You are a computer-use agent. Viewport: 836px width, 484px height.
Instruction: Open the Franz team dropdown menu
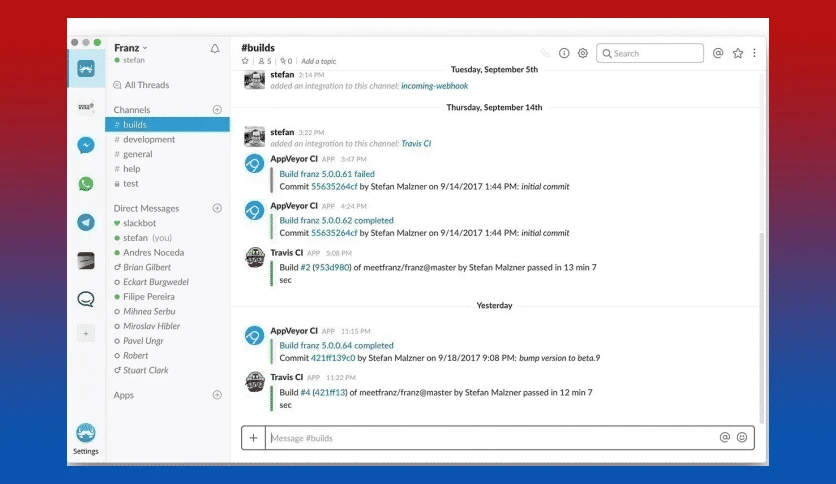point(131,48)
